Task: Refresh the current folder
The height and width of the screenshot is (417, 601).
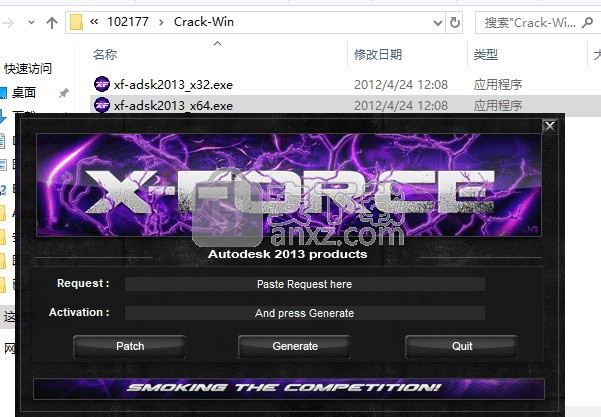Action: (455, 23)
